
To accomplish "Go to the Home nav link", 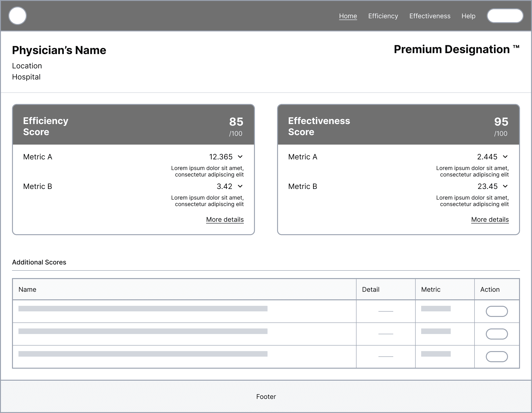I will pyautogui.click(x=348, y=16).
